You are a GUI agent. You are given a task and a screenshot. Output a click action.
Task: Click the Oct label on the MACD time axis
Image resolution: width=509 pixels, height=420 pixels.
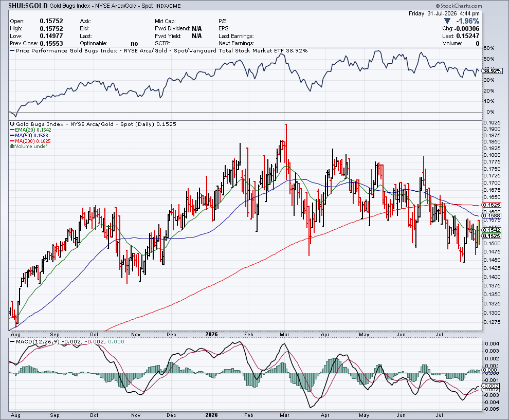click(x=94, y=415)
